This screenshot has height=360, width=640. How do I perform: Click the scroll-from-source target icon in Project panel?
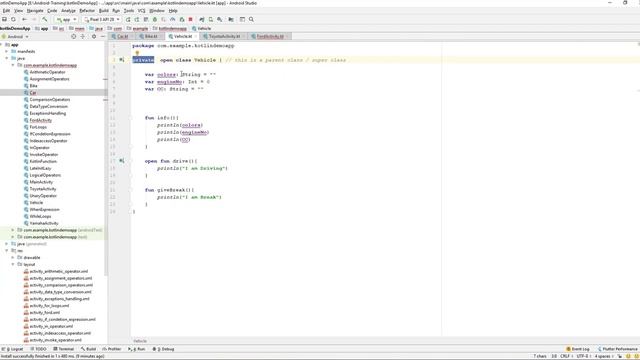[73, 36]
